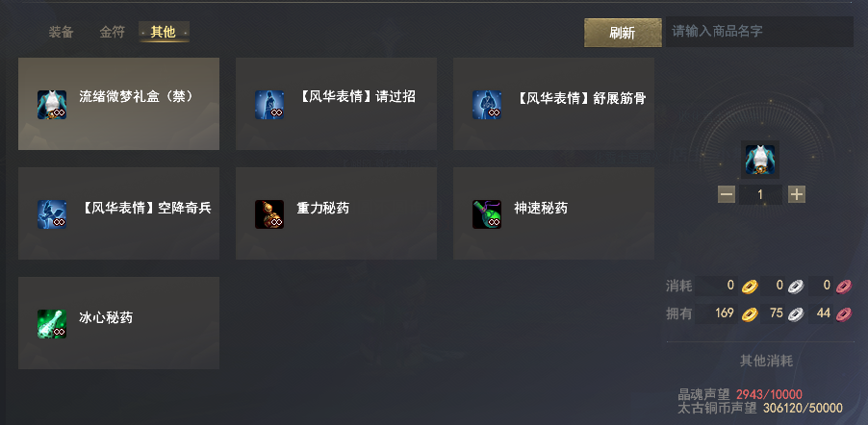This screenshot has width=868, height=425.
Task: Select the 流绪微梦礼盒 outfit icon
Action: pyautogui.click(x=52, y=105)
